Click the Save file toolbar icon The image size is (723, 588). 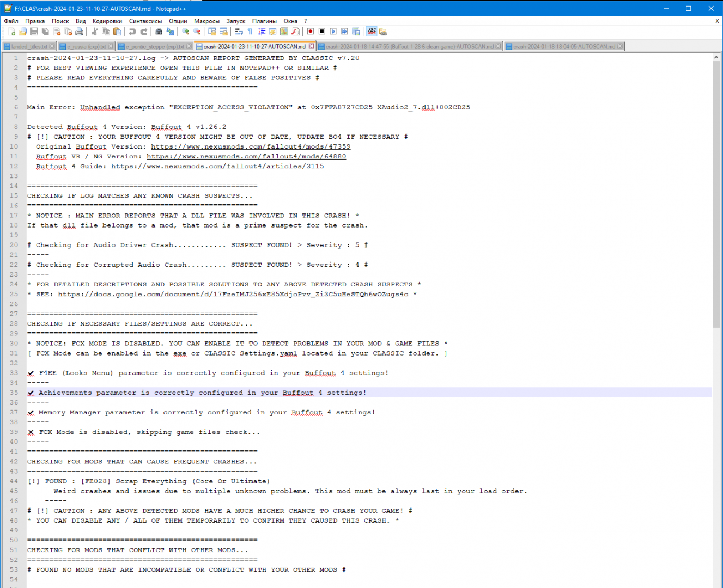[x=34, y=32]
